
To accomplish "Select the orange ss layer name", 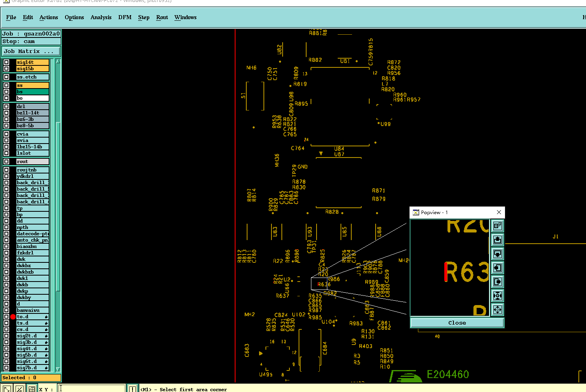I will (x=32, y=85).
